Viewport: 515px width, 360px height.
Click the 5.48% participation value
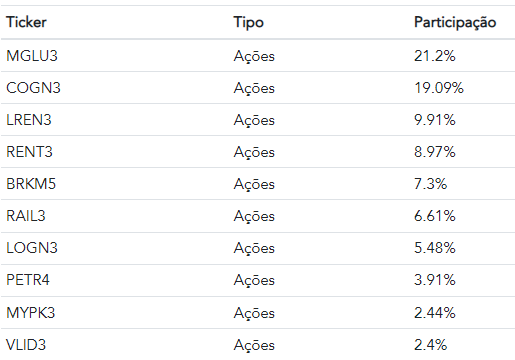coord(435,248)
